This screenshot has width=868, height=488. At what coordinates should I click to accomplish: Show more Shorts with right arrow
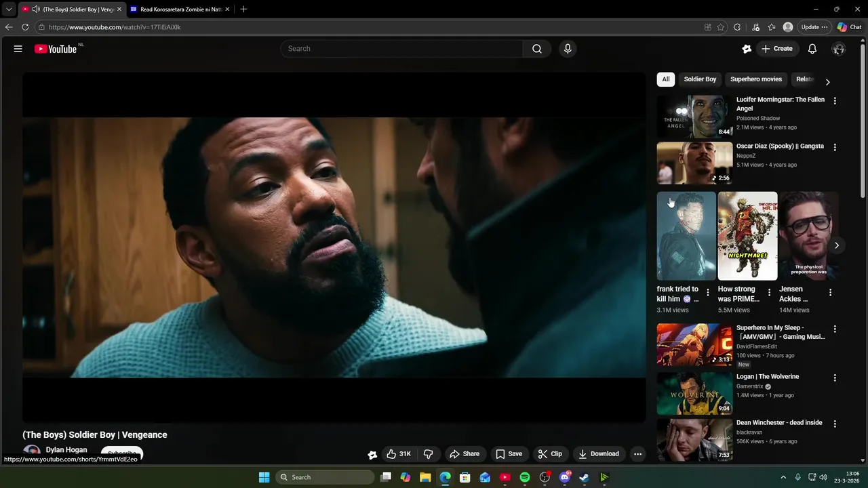click(x=837, y=245)
